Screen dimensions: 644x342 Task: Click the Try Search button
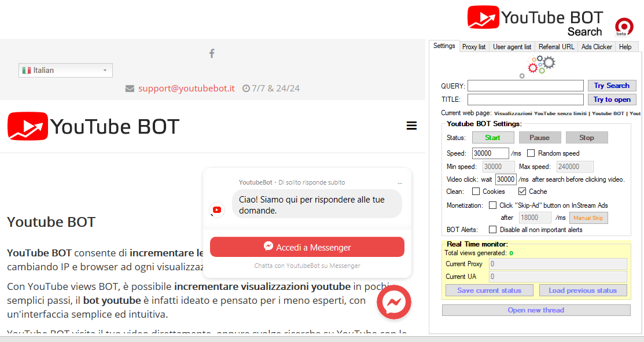pos(612,86)
